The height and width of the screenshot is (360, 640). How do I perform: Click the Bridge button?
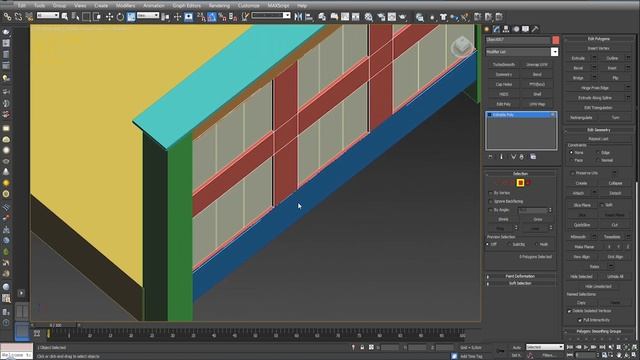point(578,78)
